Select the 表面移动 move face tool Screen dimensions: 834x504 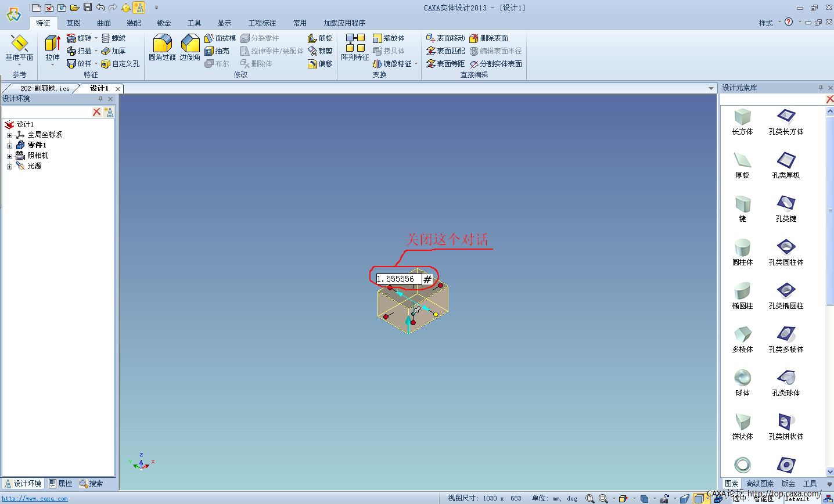(x=445, y=38)
